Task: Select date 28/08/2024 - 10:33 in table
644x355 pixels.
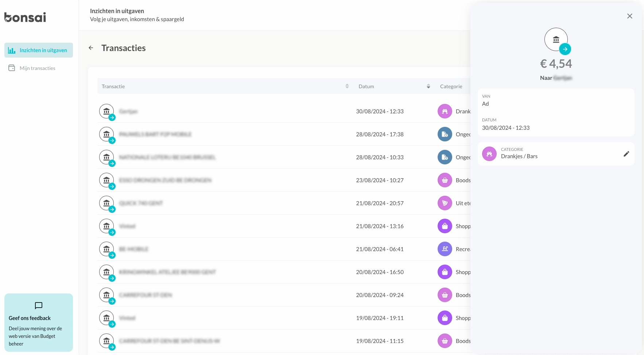Action: [380, 157]
